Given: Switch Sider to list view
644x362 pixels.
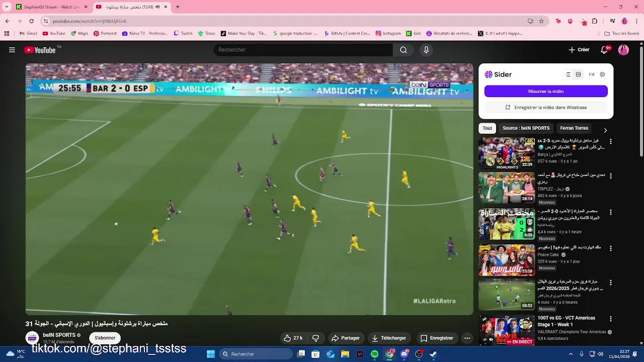Looking at the screenshot, I should pos(568,74).
